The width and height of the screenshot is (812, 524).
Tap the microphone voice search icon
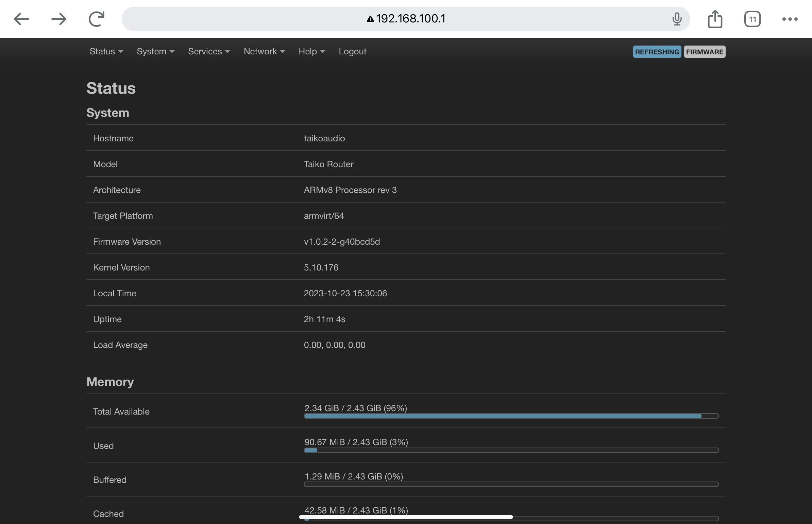pos(677,19)
